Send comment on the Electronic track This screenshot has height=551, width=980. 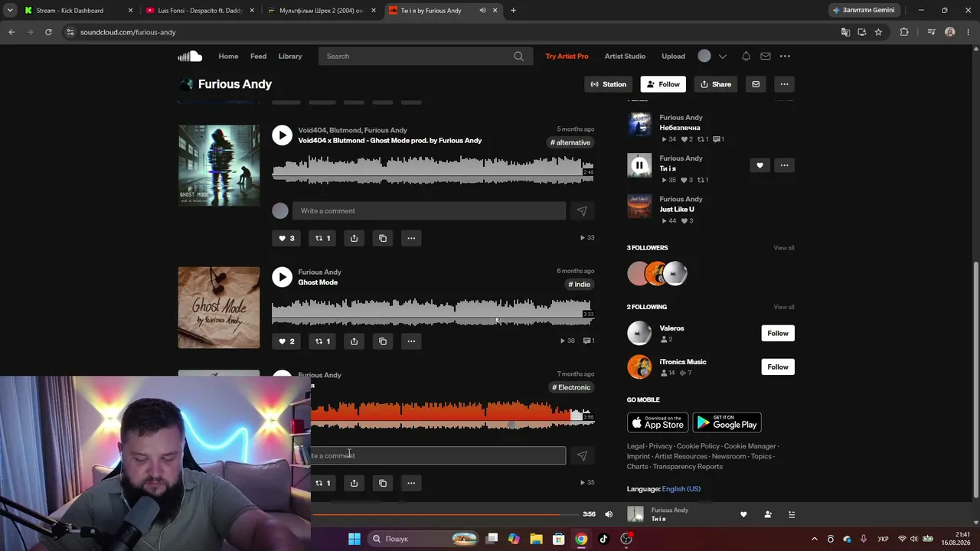point(582,455)
